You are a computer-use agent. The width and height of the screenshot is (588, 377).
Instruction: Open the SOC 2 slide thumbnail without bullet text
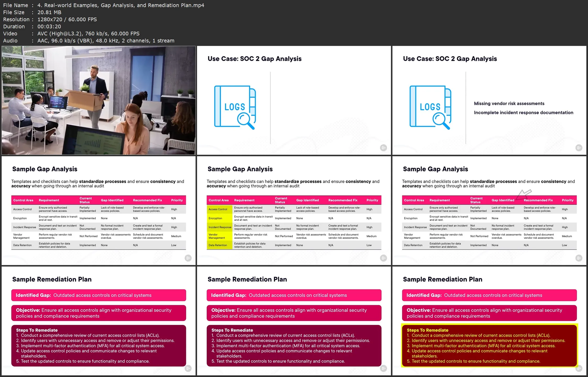294,100
